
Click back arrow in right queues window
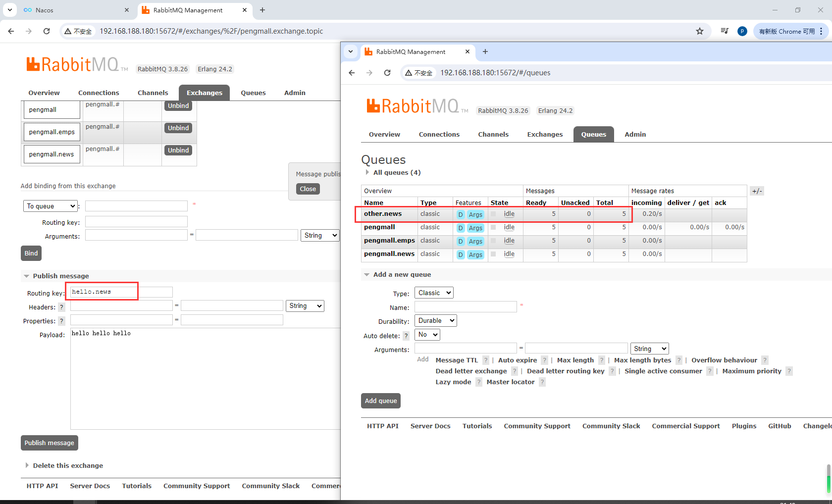[352, 73]
